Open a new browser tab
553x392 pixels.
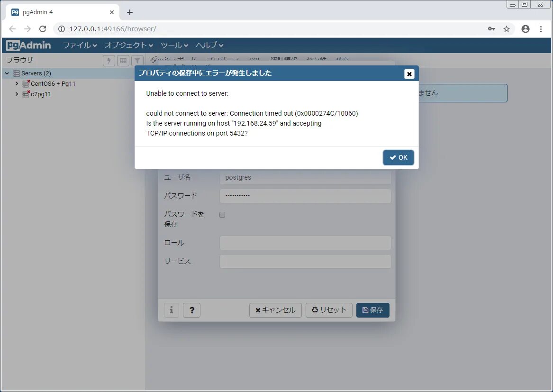pos(130,12)
